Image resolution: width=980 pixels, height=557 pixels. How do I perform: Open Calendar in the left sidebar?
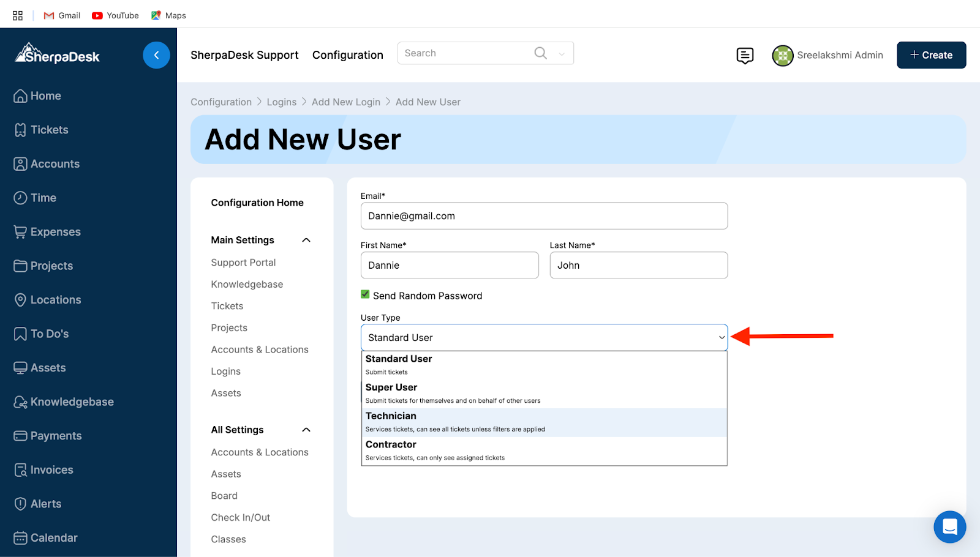coord(54,537)
